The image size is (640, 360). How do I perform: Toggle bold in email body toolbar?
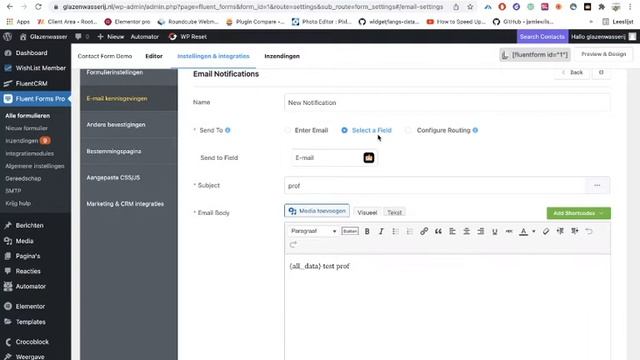(367, 231)
